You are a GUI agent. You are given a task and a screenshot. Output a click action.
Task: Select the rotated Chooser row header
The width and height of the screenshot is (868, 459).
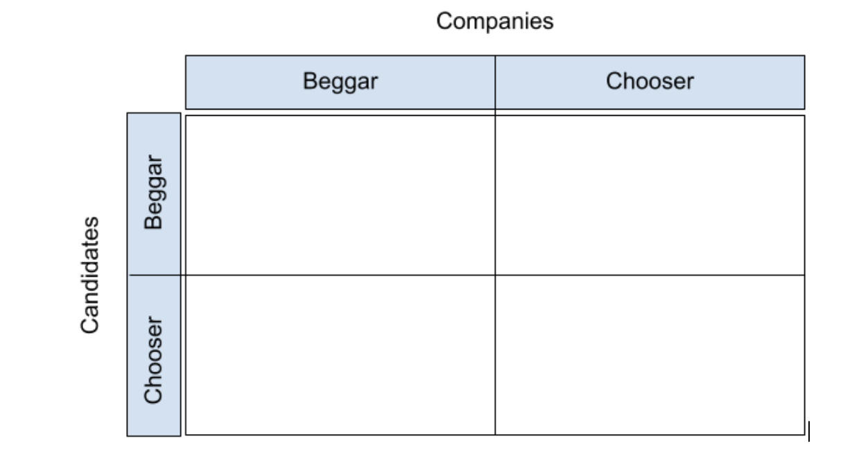pos(154,355)
